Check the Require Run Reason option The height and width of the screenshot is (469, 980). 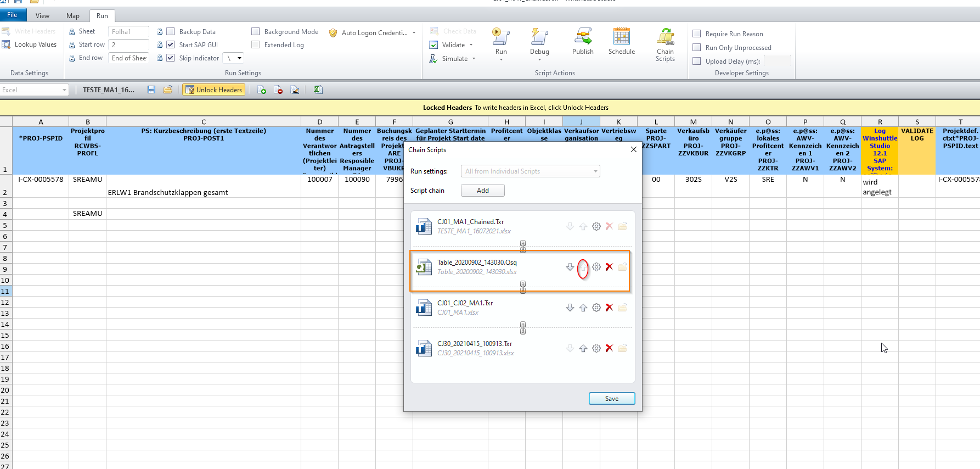697,34
